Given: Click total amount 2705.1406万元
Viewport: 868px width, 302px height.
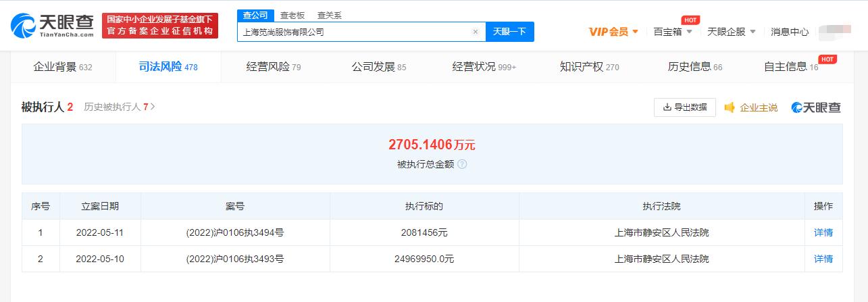Looking at the screenshot, I should (432, 145).
